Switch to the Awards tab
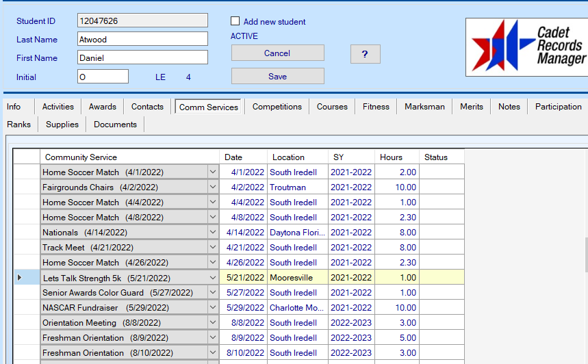 [x=102, y=107]
